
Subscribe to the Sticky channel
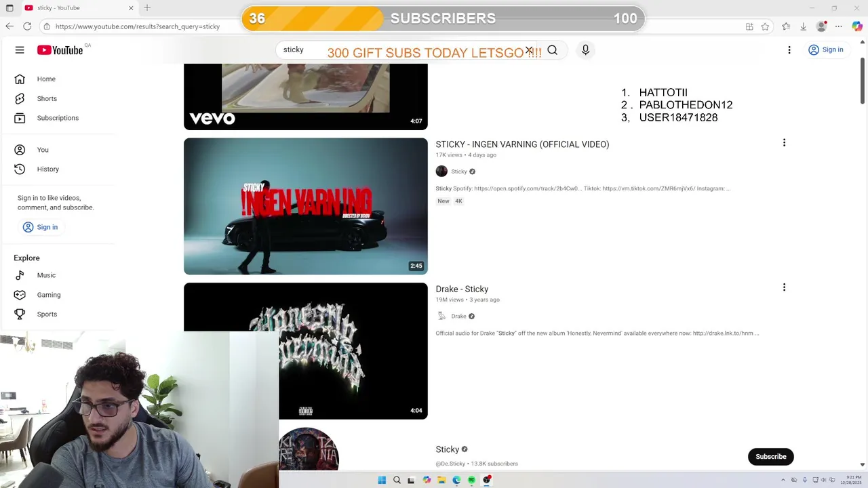(770, 456)
